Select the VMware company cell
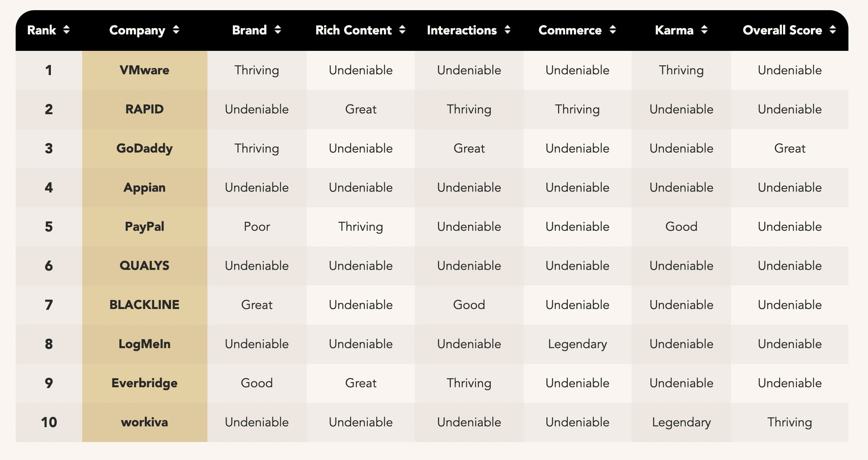Viewport: 868px width, 460px height. click(144, 70)
